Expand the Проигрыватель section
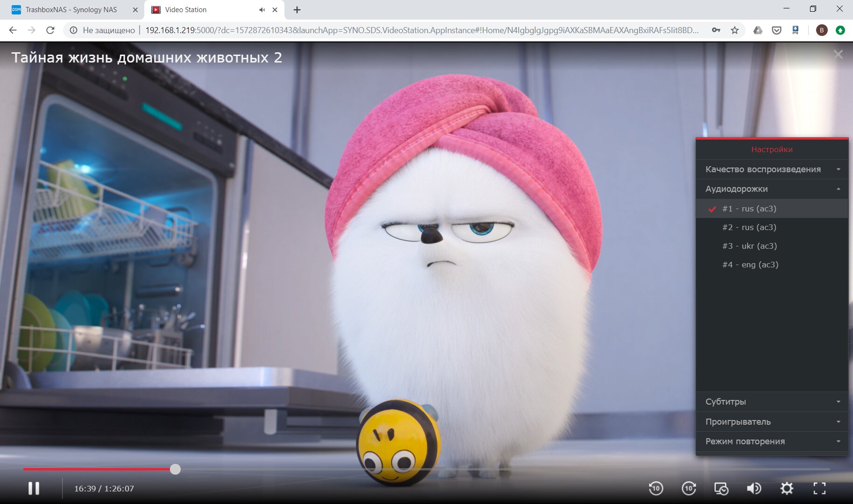 point(772,421)
